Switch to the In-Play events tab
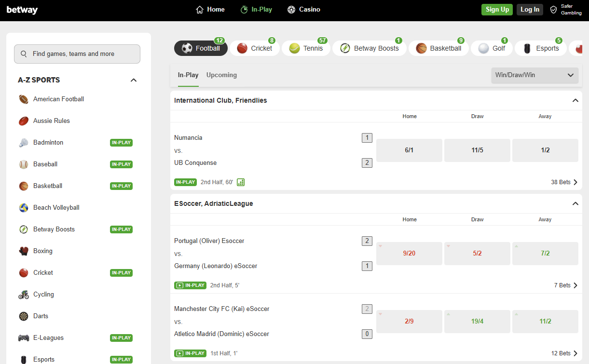Viewport: 589px width, 364px height. (188, 75)
